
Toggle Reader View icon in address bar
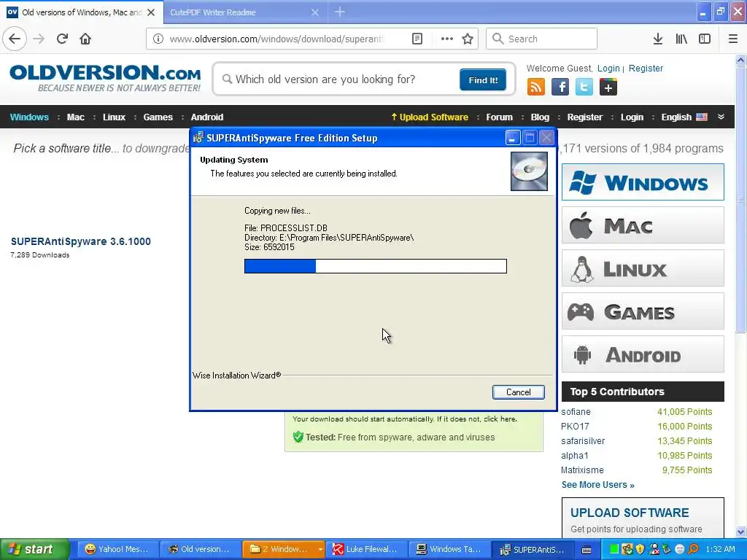click(417, 39)
